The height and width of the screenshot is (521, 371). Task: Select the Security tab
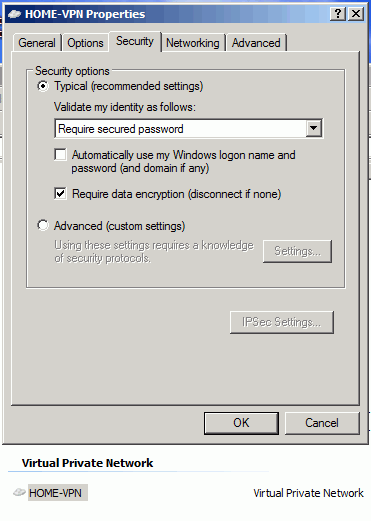(135, 41)
